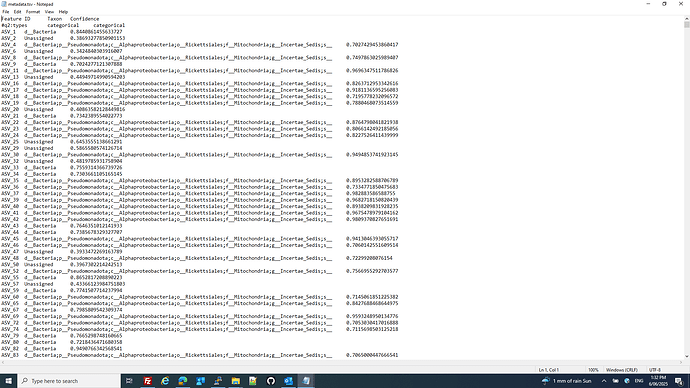Open Internet Explorer from the taskbar

tap(165, 381)
